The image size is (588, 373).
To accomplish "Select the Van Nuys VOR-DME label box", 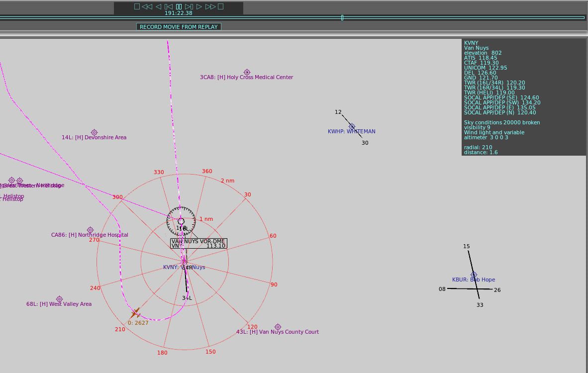I will pyautogui.click(x=198, y=243).
